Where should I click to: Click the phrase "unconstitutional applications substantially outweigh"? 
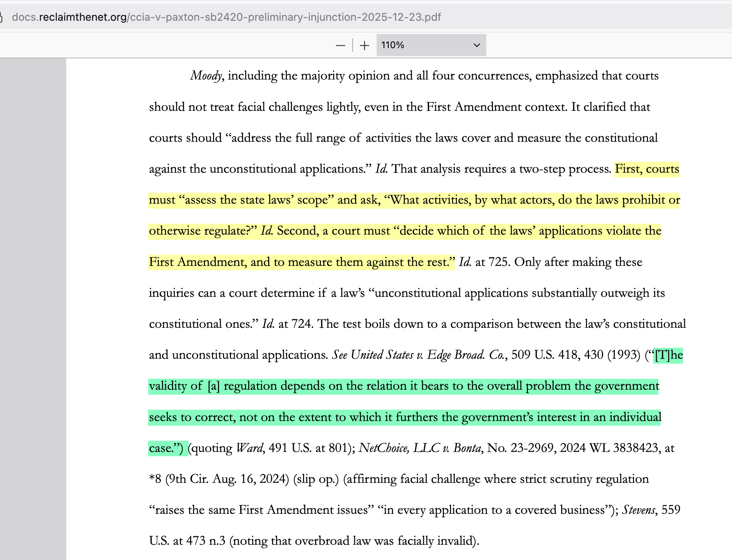(x=512, y=293)
